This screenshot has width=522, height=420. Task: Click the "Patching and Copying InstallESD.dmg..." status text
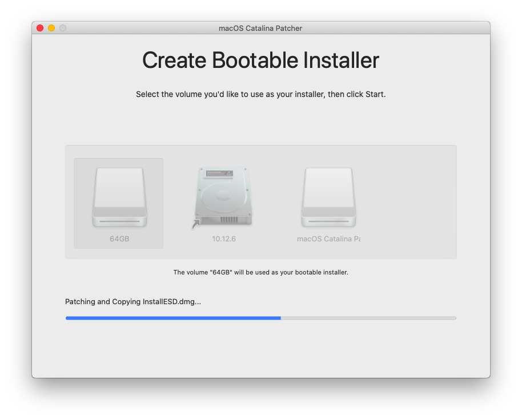click(x=133, y=302)
